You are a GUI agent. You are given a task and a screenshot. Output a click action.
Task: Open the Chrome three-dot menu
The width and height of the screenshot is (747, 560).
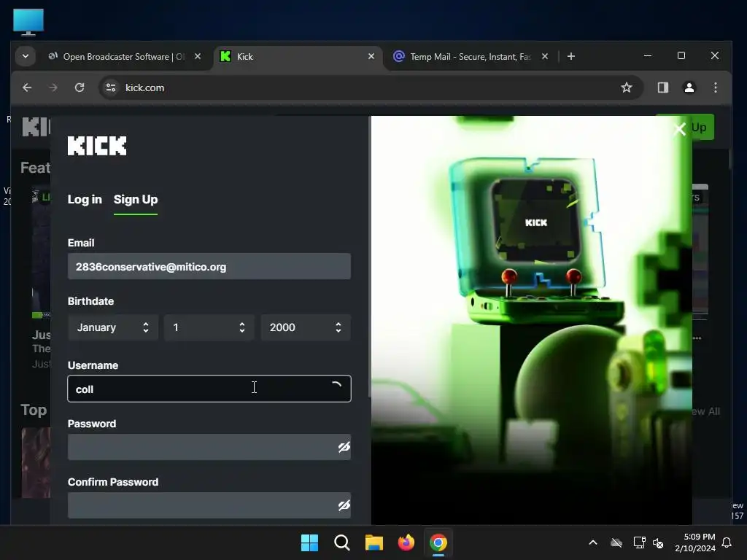click(x=715, y=87)
